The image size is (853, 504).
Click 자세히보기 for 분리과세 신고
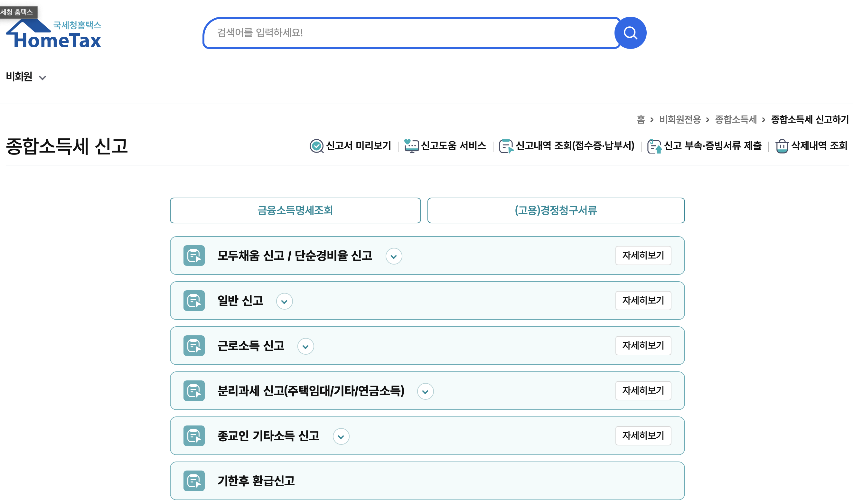pyautogui.click(x=643, y=391)
